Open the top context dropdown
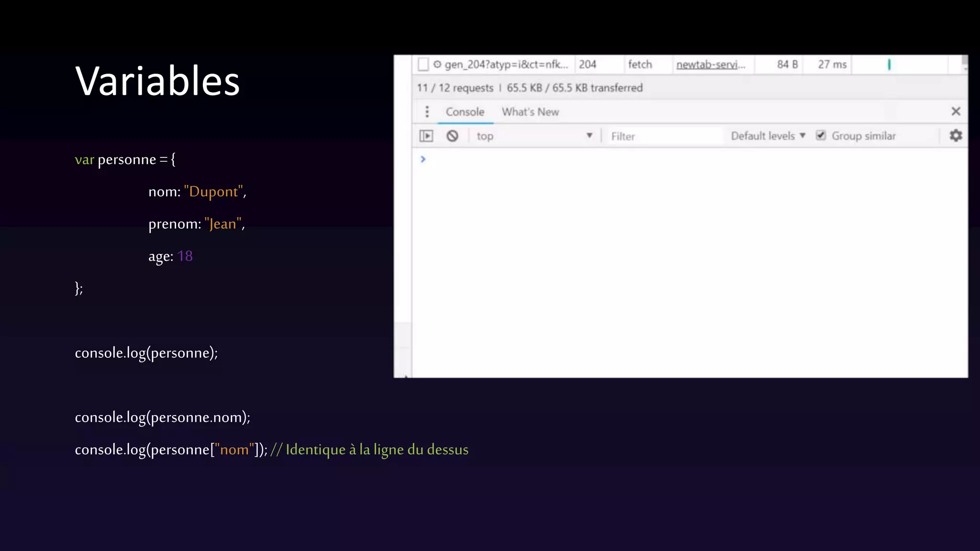 point(535,136)
